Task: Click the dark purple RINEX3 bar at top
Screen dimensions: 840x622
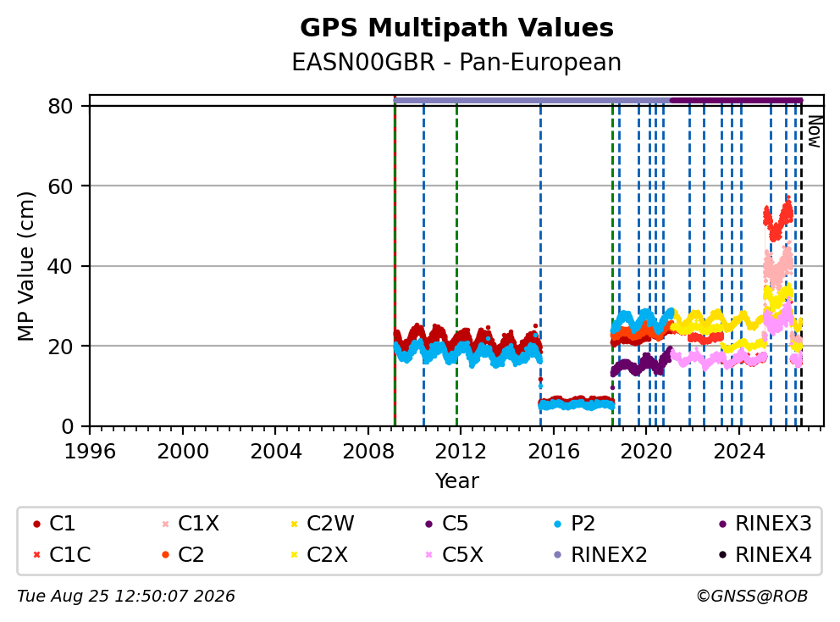Action: click(x=736, y=100)
